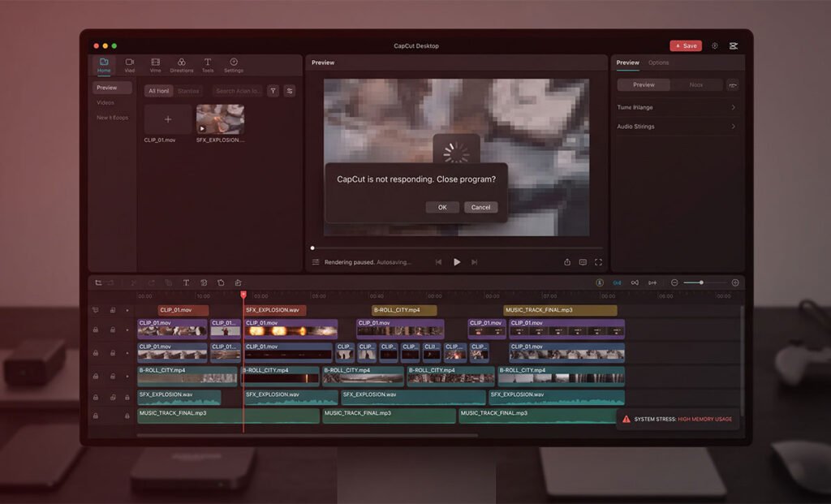The width and height of the screenshot is (831, 504).
Task: Toggle leftmost lock on blue CLIP_01.mov track
Action: (96, 353)
